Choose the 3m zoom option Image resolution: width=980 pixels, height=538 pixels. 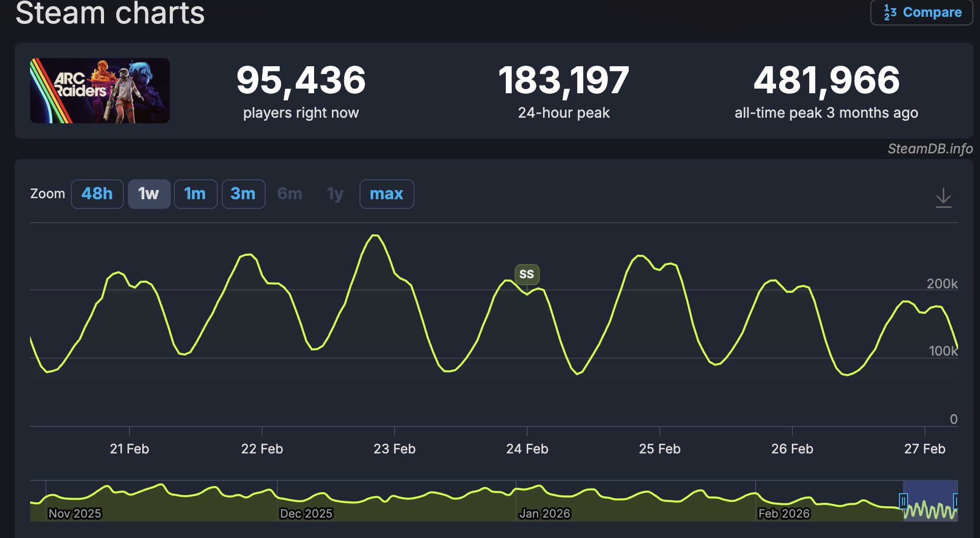(243, 194)
